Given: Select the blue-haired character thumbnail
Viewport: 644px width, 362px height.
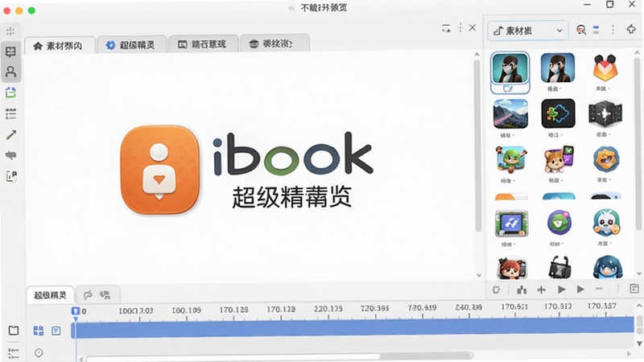Looking at the screenshot, I should click(x=608, y=267).
